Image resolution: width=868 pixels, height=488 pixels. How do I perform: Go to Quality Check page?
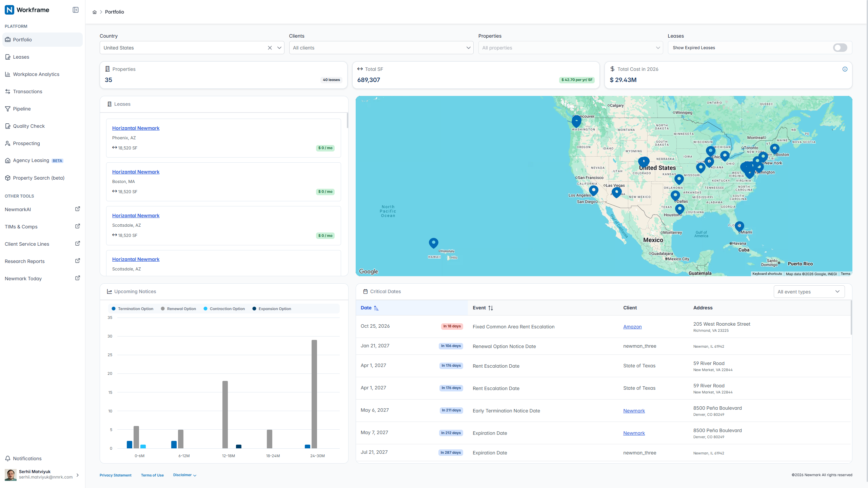pyautogui.click(x=29, y=126)
